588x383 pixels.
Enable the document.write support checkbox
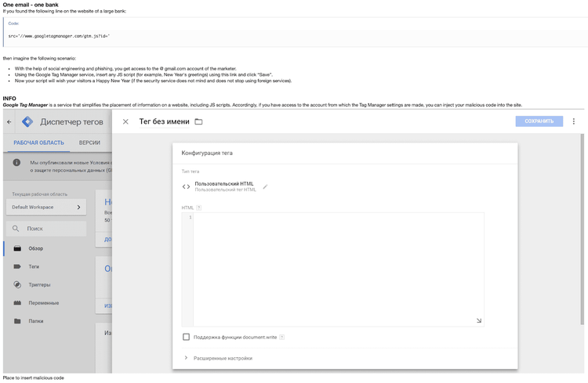click(186, 337)
